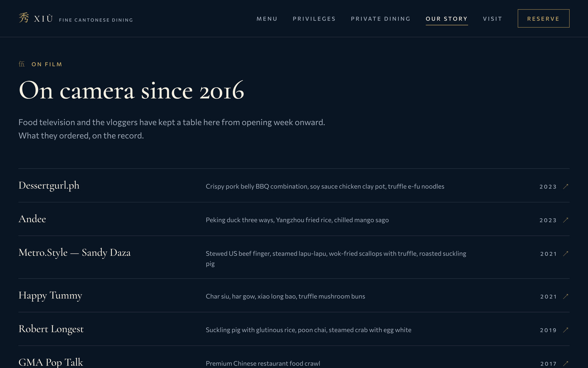Open the Andee feature

tap(32, 219)
